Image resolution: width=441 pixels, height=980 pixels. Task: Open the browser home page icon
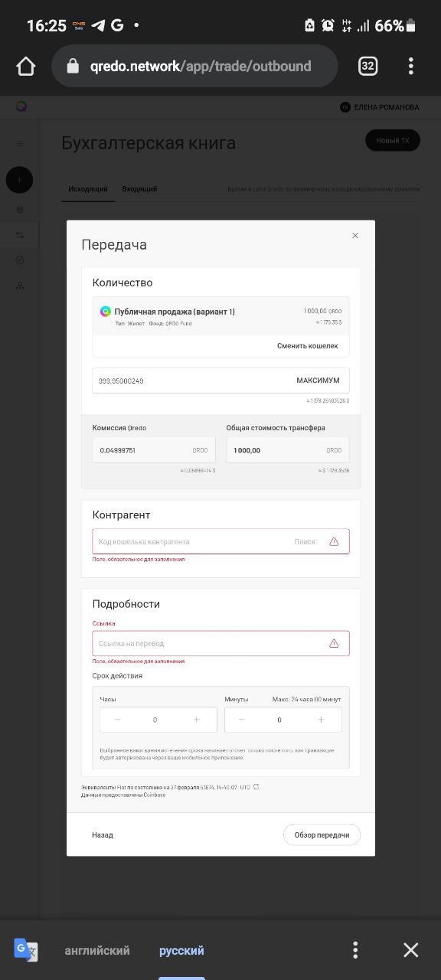pos(26,67)
